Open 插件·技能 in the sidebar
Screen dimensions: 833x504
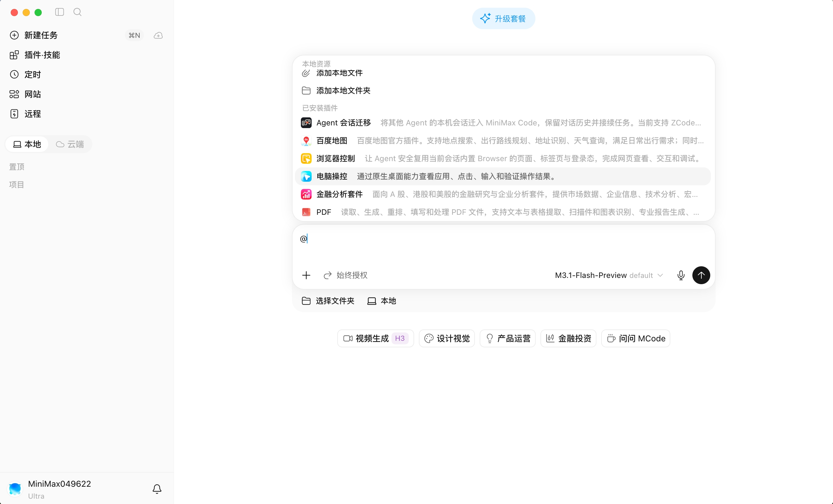[35, 55]
